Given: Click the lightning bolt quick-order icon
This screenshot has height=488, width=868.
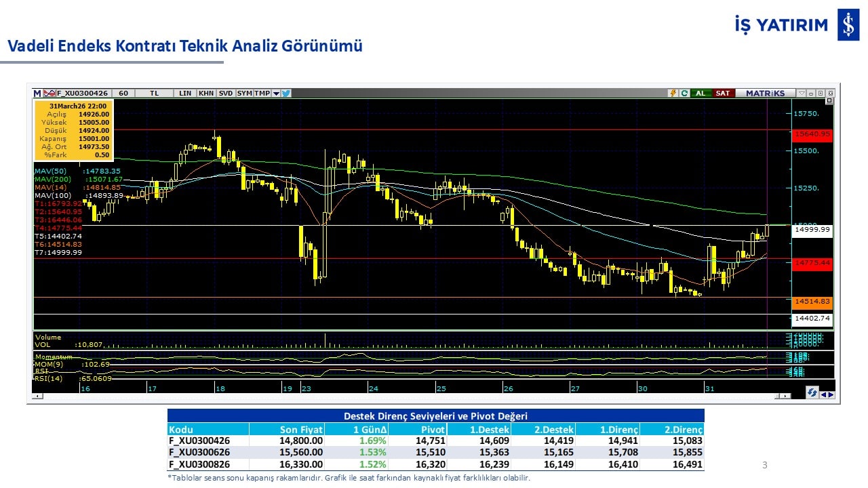Looking at the screenshot, I should (673, 94).
